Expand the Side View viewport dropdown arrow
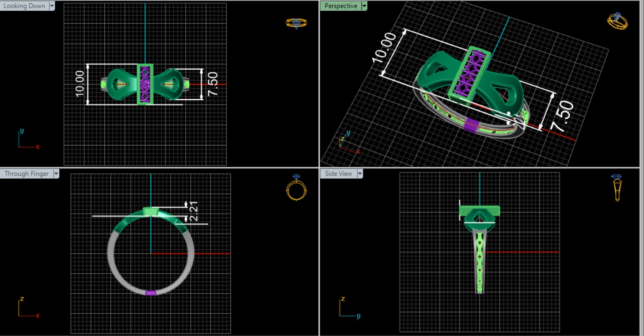Image resolution: width=644 pixels, height=336 pixels. coord(359,174)
